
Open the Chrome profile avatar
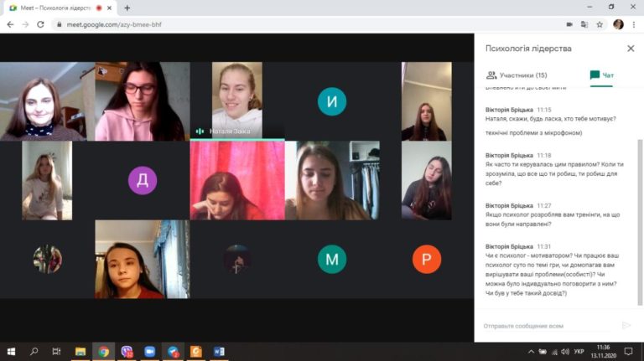click(x=618, y=24)
